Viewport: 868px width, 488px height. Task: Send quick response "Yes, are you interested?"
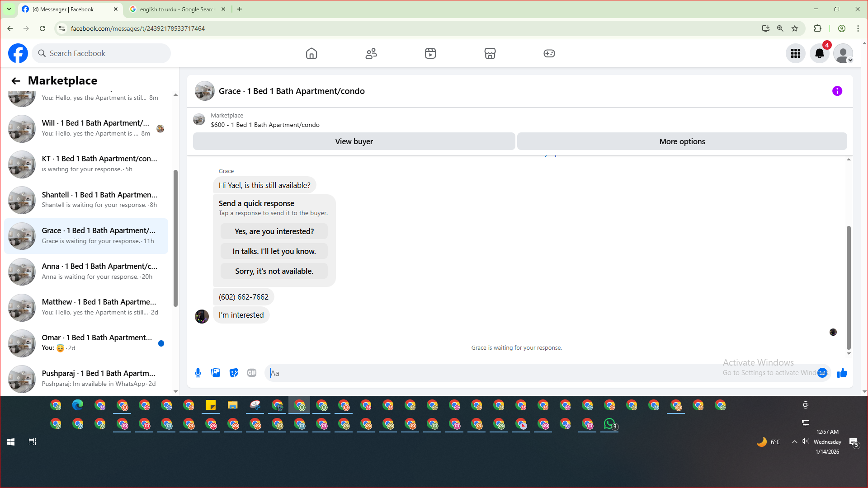[x=274, y=231]
